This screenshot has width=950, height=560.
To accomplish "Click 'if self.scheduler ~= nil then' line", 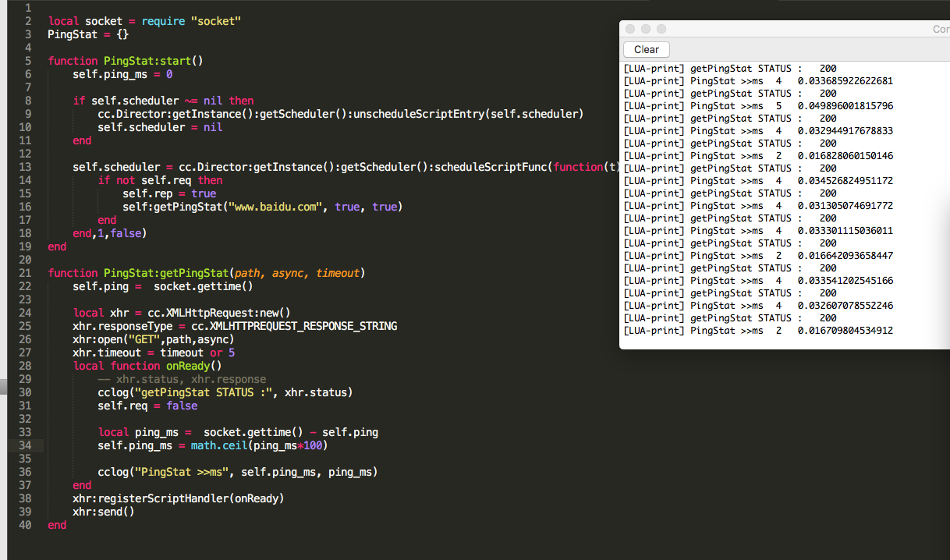I will pos(163,101).
